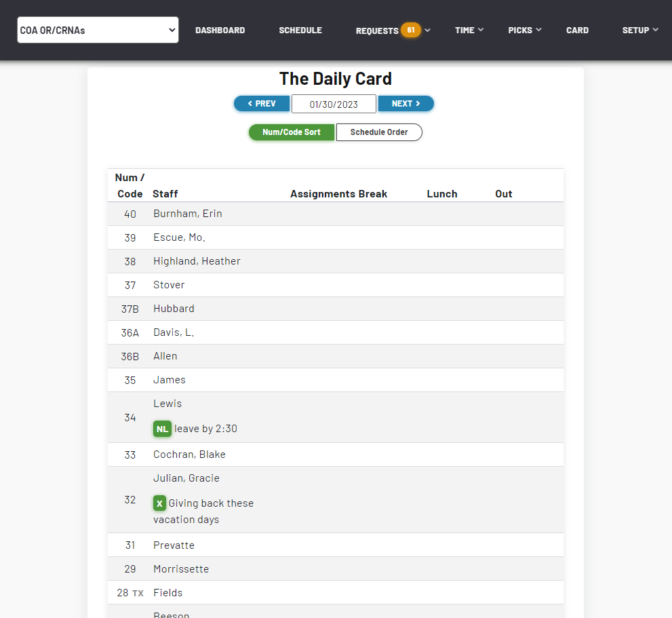The height and width of the screenshot is (618, 672).
Task: Expand the REQUESTS chevron
Action: (x=427, y=30)
